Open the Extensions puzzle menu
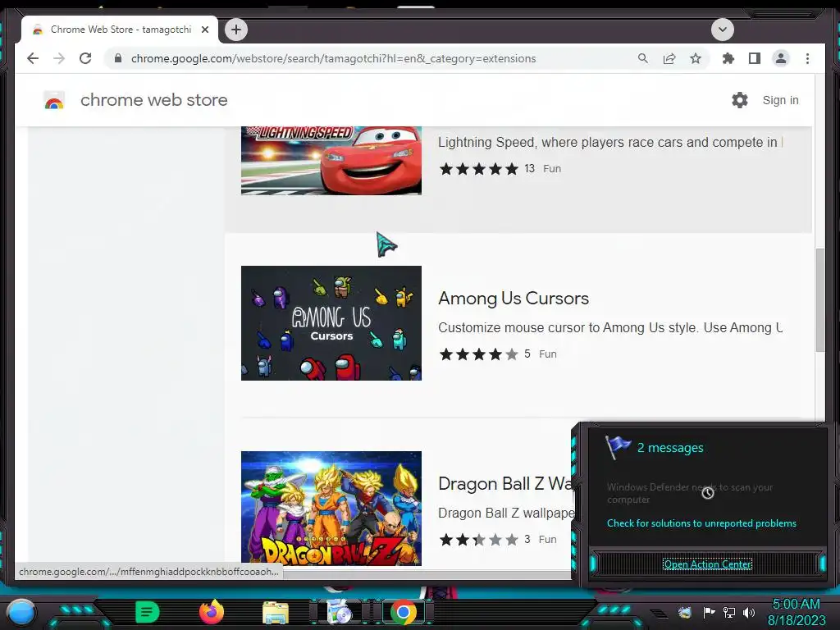This screenshot has width=840, height=630. (x=728, y=58)
